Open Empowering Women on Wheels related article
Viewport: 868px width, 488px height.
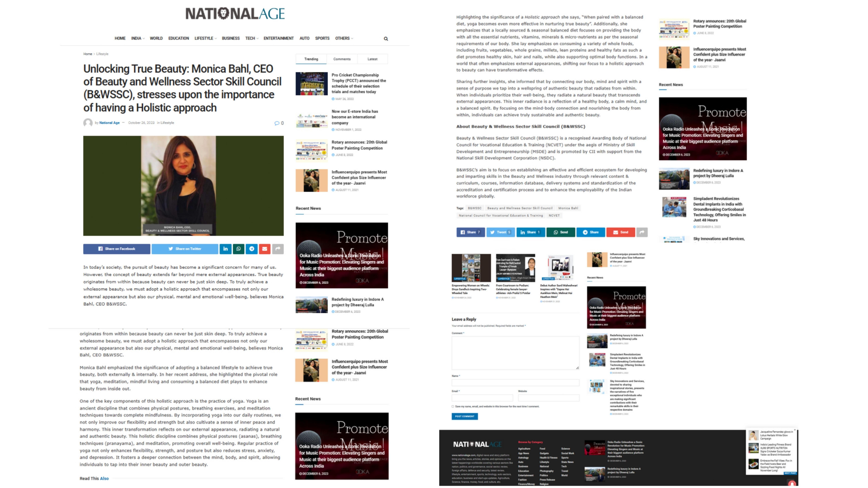point(471,289)
